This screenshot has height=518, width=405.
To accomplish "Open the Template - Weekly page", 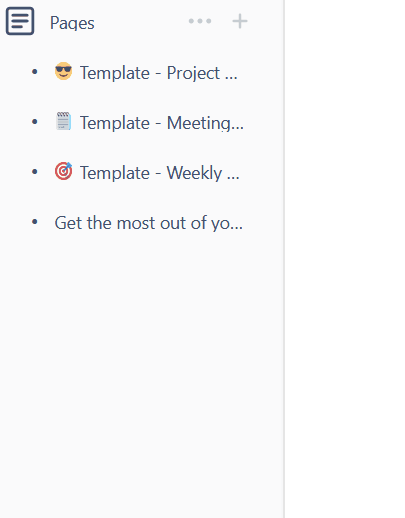I will (x=160, y=173).
